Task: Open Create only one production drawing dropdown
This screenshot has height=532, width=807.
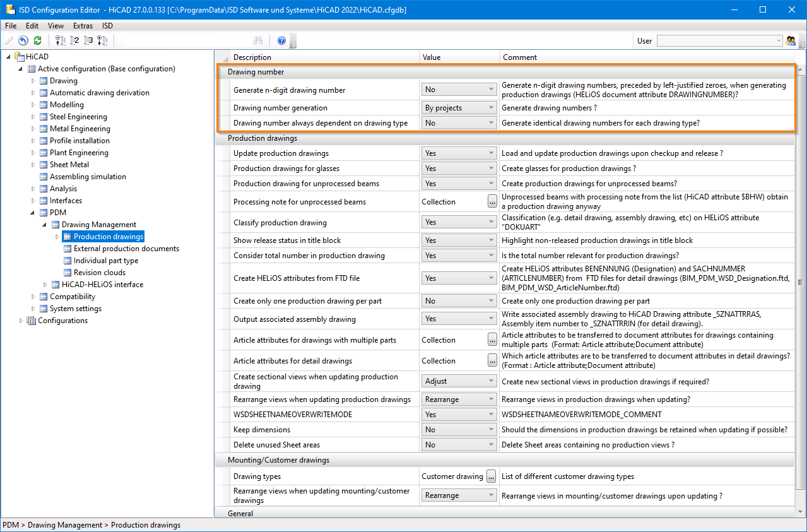Action: pyautogui.click(x=459, y=301)
